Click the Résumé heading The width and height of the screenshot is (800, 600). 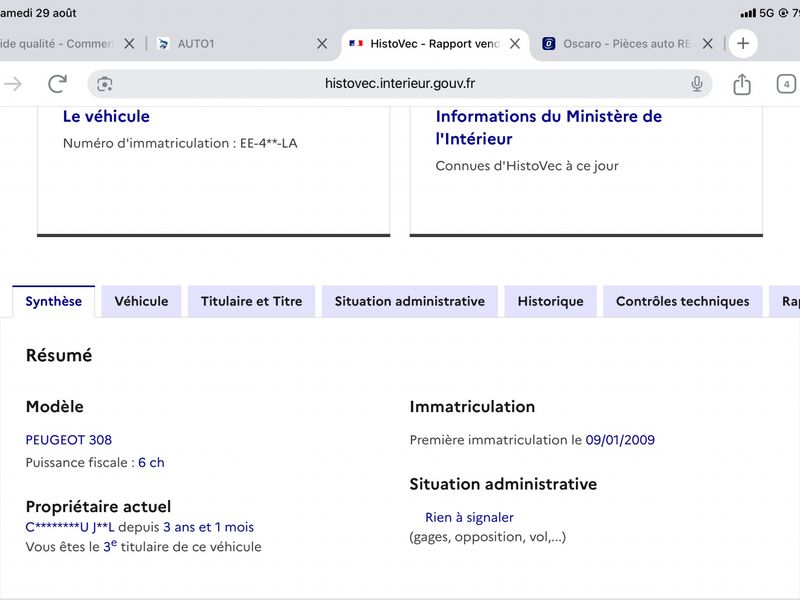pos(59,355)
